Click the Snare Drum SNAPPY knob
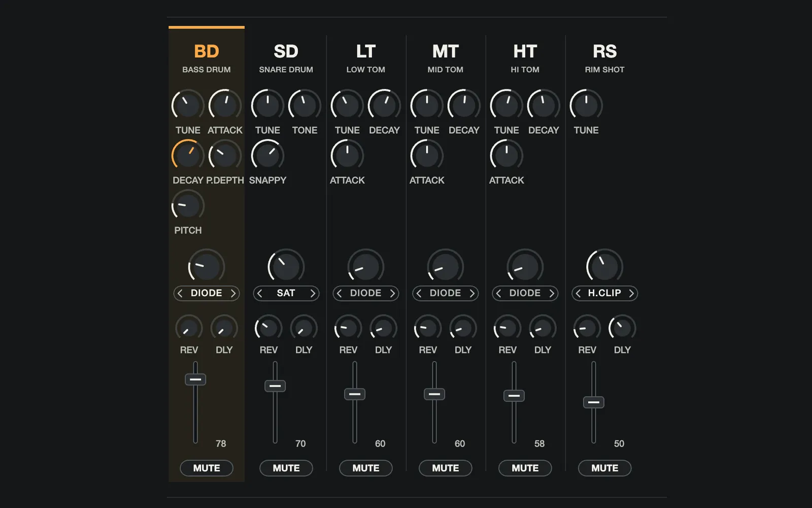This screenshot has width=812, height=508. click(x=267, y=155)
